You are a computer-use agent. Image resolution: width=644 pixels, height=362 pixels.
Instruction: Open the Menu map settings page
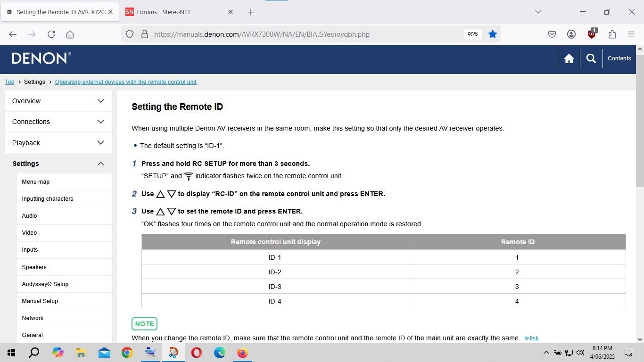pos(65,182)
